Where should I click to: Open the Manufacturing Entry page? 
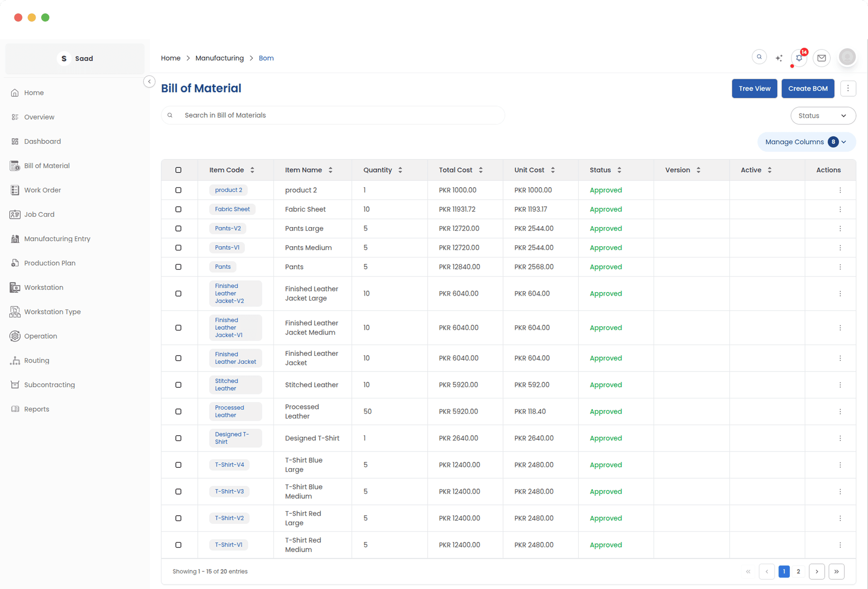[57, 239]
